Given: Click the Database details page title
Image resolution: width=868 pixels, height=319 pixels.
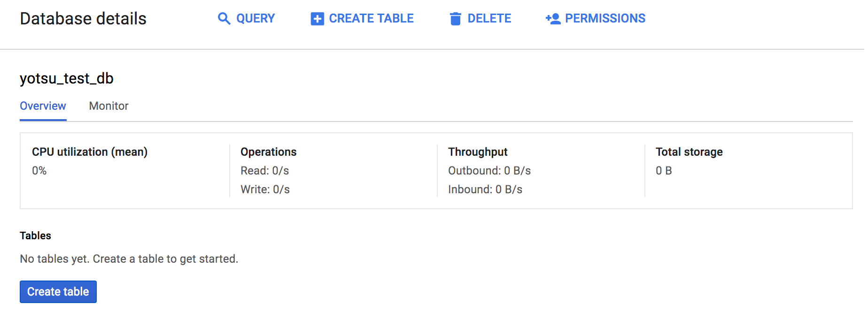Looking at the screenshot, I should (83, 19).
